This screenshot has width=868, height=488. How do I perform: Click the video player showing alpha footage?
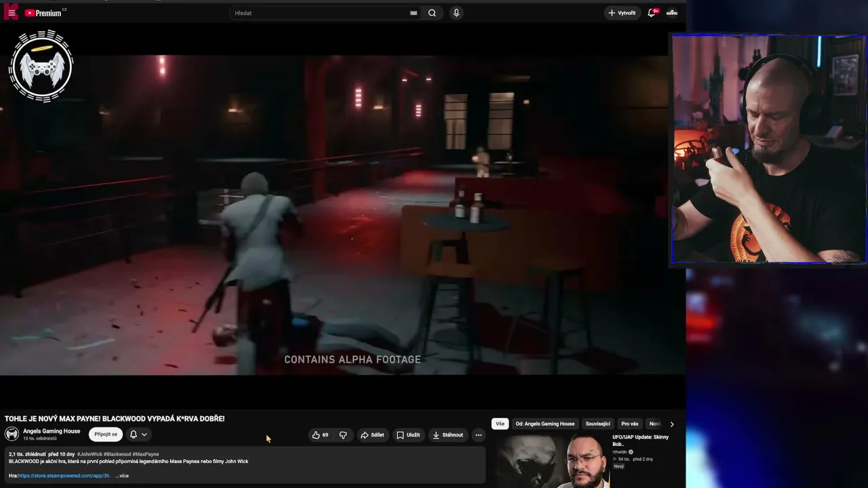coord(334,214)
